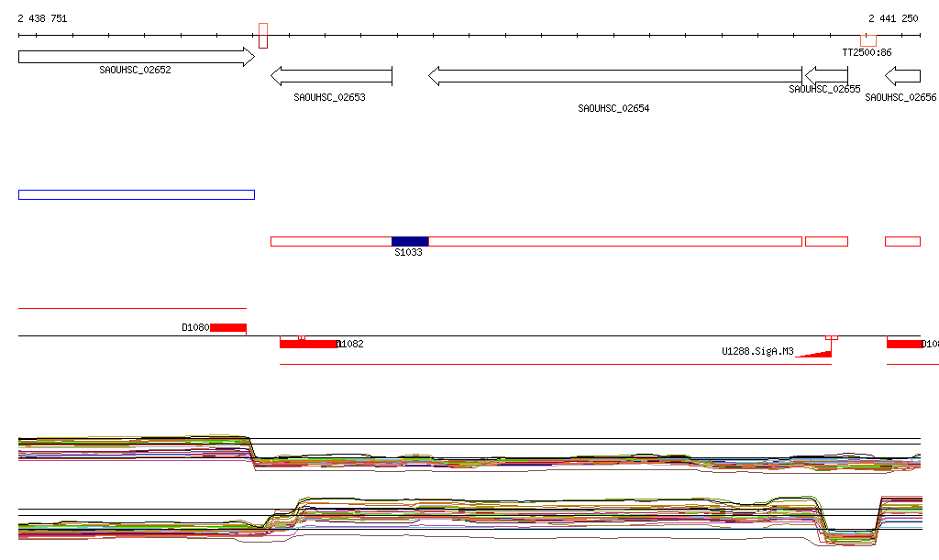Click the blue outlined segment box
The image size is (939, 560).
pos(137,195)
